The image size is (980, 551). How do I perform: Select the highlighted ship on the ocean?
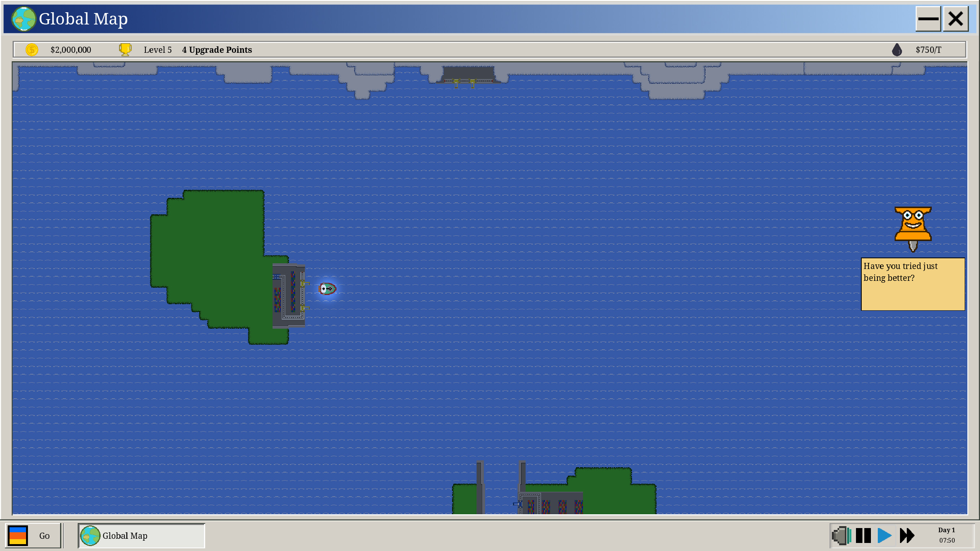coord(327,289)
